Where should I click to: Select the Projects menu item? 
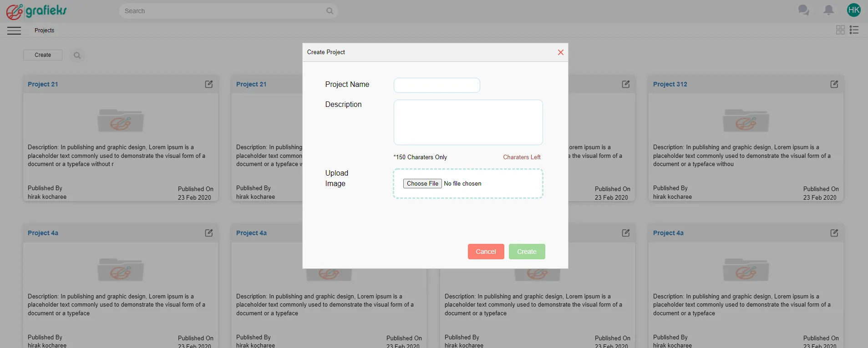(44, 30)
